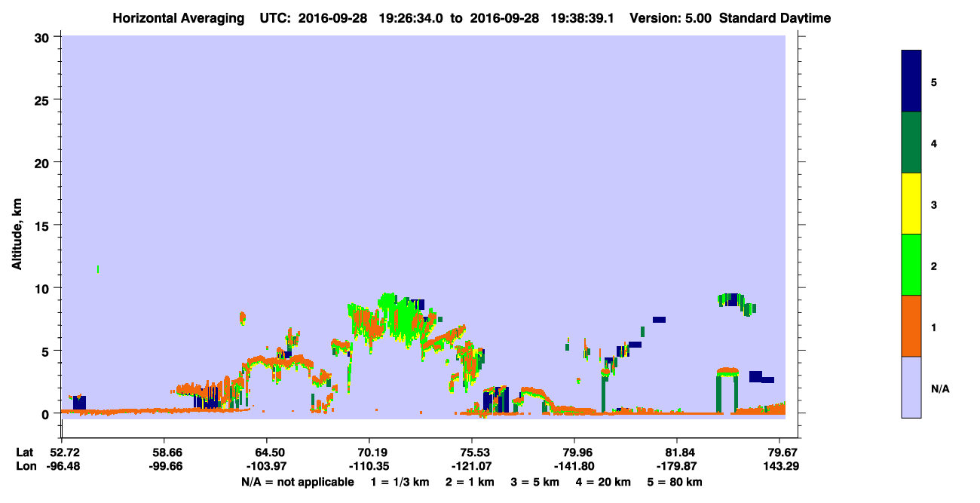
Task: Click the bright green level 2 color swatch
Action: click(911, 265)
